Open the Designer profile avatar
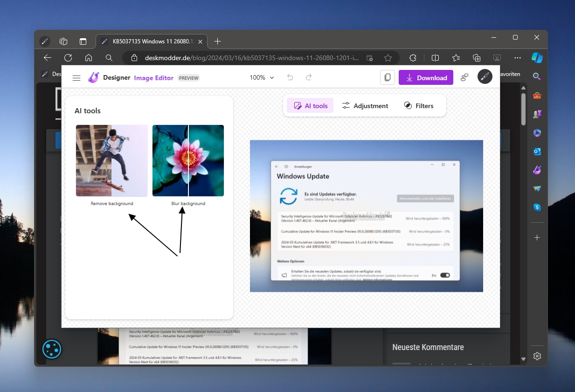This screenshot has height=392, width=575. pyautogui.click(x=485, y=77)
